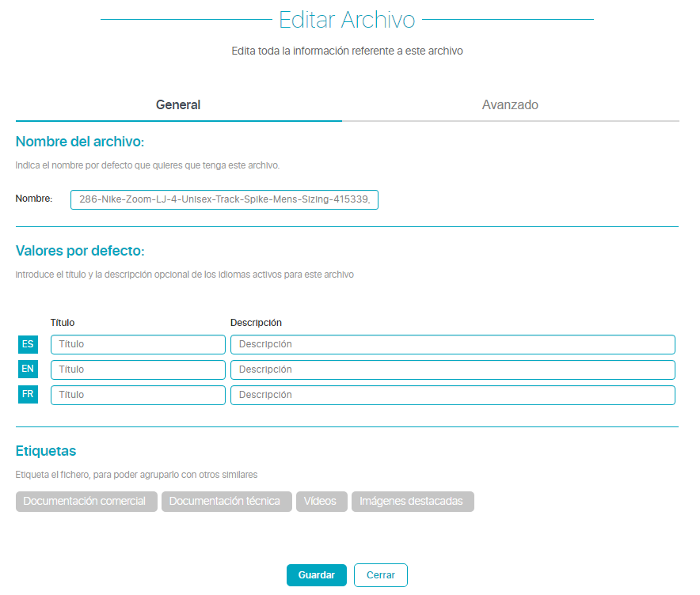The height and width of the screenshot is (595, 700).
Task: Click the Nombre: label
Action: (x=34, y=199)
